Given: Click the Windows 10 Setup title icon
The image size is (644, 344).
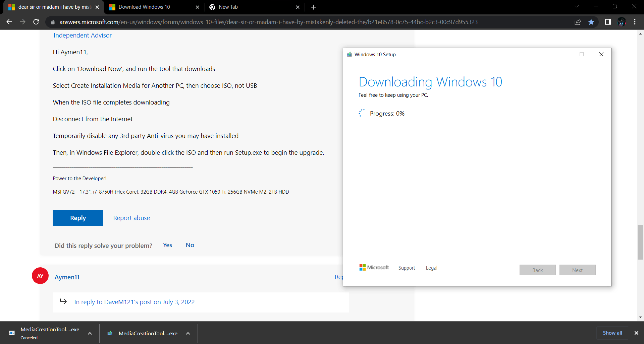Looking at the screenshot, I should (x=350, y=54).
